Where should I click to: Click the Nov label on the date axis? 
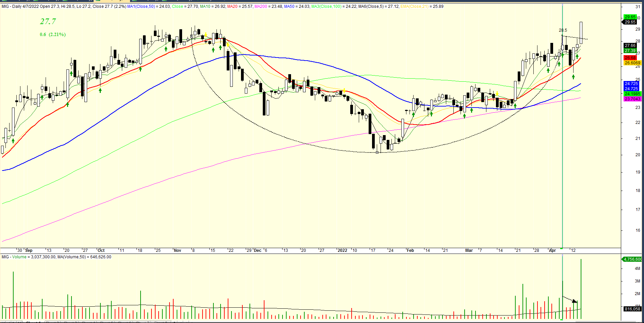(x=177, y=251)
